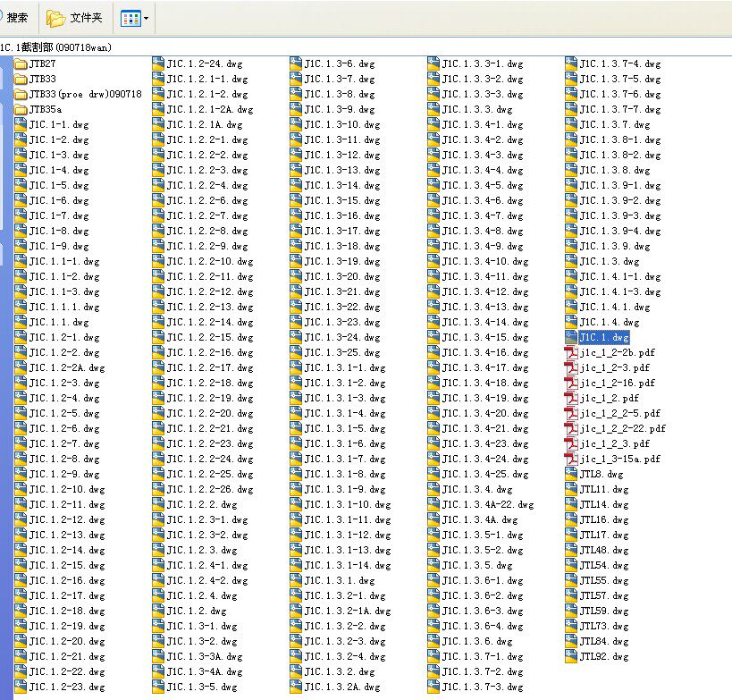Click file name JTL48.dwg
Viewport: 732px width, 700px height.
tap(604, 550)
